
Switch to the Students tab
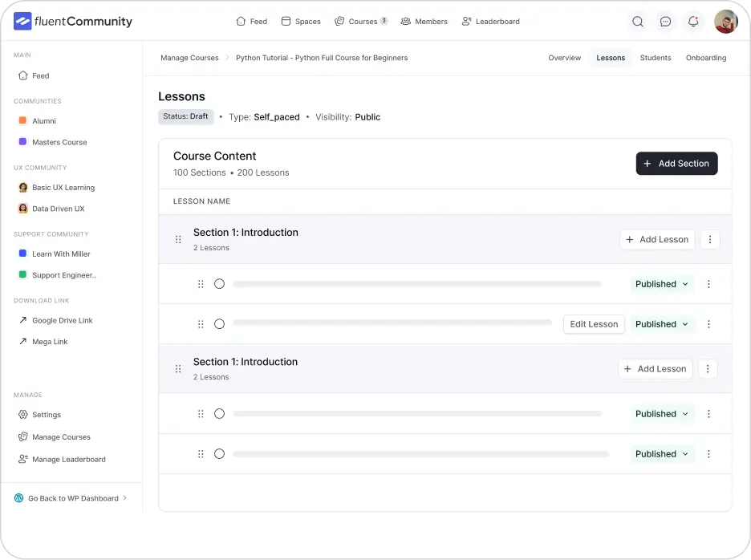point(656,58)
